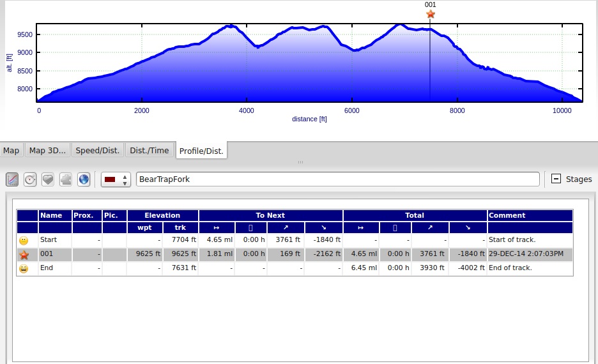Click the grinning icon in the End row
This screenshot has width=598, height=364.
coord(24,268)
